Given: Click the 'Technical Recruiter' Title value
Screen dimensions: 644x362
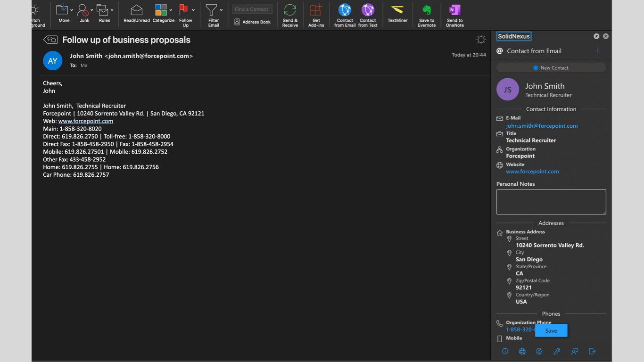Looking at the screenshot, I should [531, 140].
